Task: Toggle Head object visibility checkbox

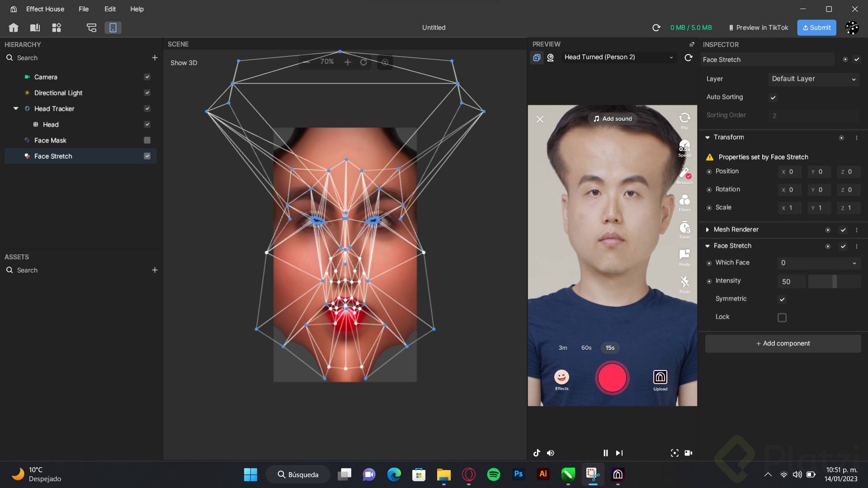Action: click(x=147, y=124)
